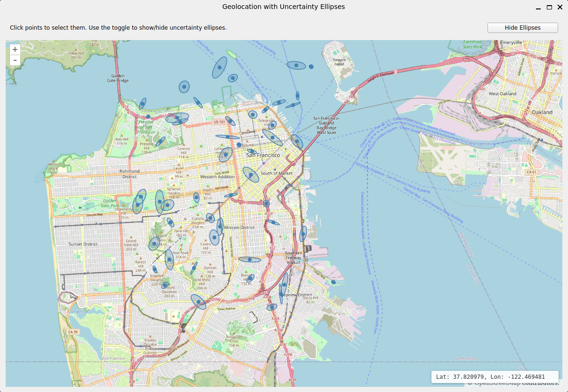Select the point near Mount Davidson
Image resolution: width=568 pixels, height=392 pixels.
[165, 286]
